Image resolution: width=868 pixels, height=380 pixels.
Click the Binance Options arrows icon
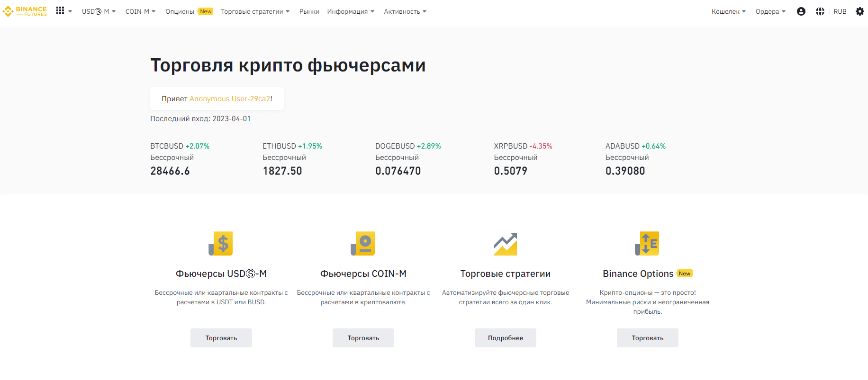[x=647, y=244]
